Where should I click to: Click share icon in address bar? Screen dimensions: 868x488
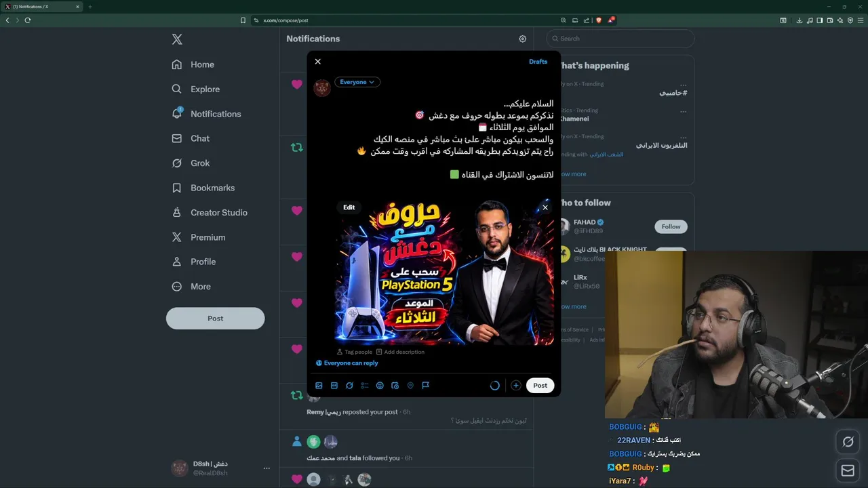coord(587,20)
